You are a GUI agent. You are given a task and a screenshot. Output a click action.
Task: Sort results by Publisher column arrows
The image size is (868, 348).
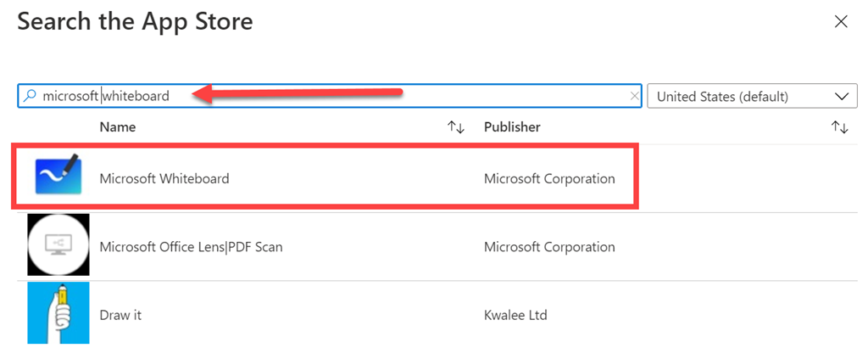click(x=839, y=127)
